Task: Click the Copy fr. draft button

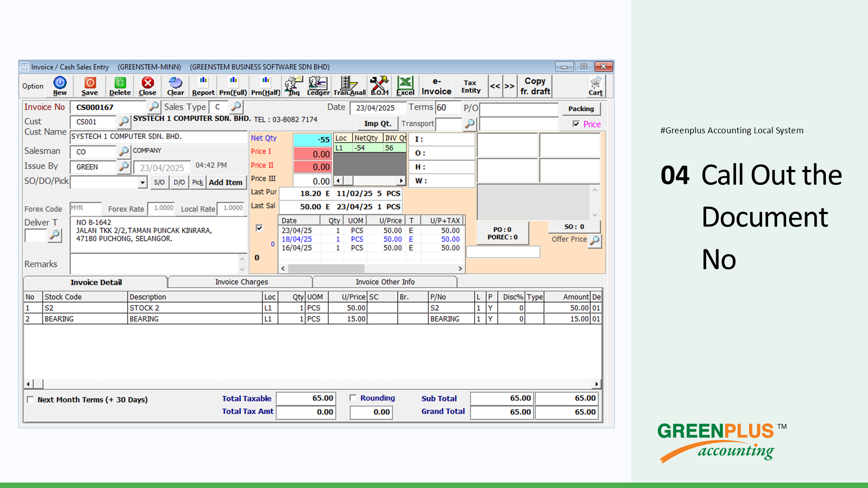Action: point(535,86)
